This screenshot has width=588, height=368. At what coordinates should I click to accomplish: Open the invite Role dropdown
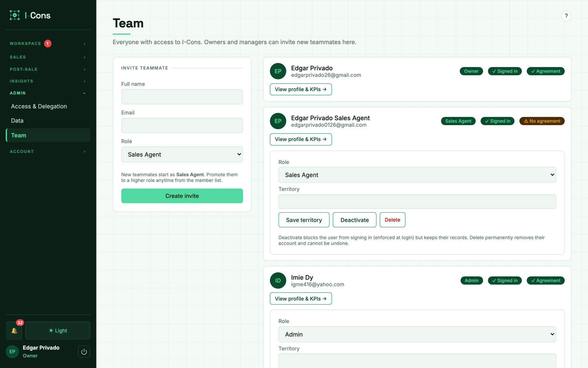[182, 155]
